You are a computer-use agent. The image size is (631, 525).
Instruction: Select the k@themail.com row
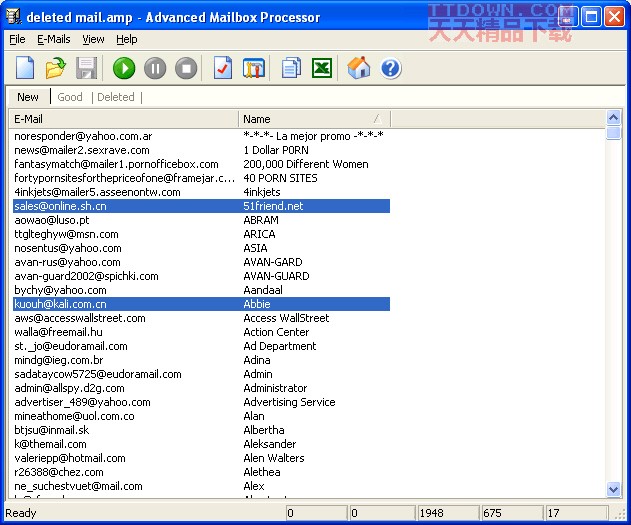tap(201, 444)
